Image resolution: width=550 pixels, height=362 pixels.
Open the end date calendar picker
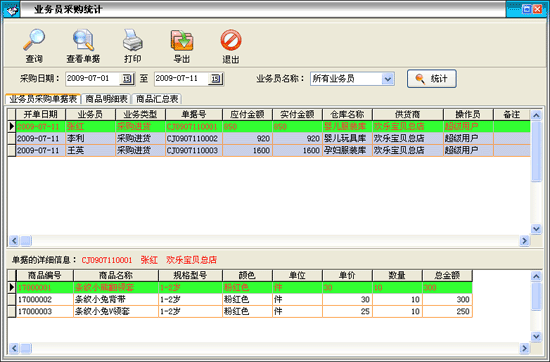(215, 79)
